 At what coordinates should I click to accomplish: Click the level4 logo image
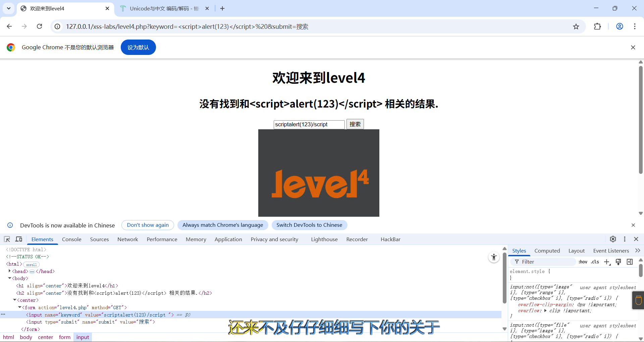[x=319, y=173]
